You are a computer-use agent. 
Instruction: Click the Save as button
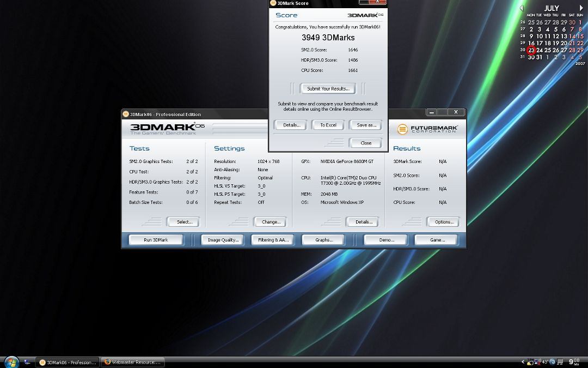click(x=366, y=125)
